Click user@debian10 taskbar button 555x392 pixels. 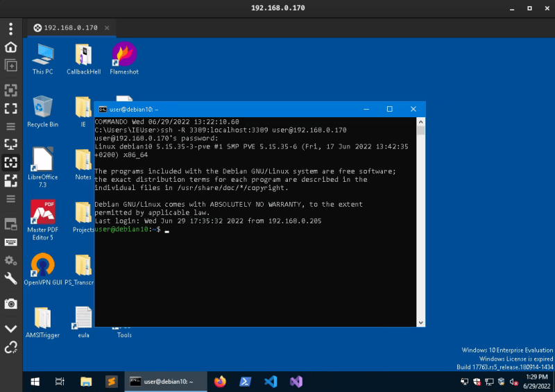pyautogui.click(x=166, y=382)
